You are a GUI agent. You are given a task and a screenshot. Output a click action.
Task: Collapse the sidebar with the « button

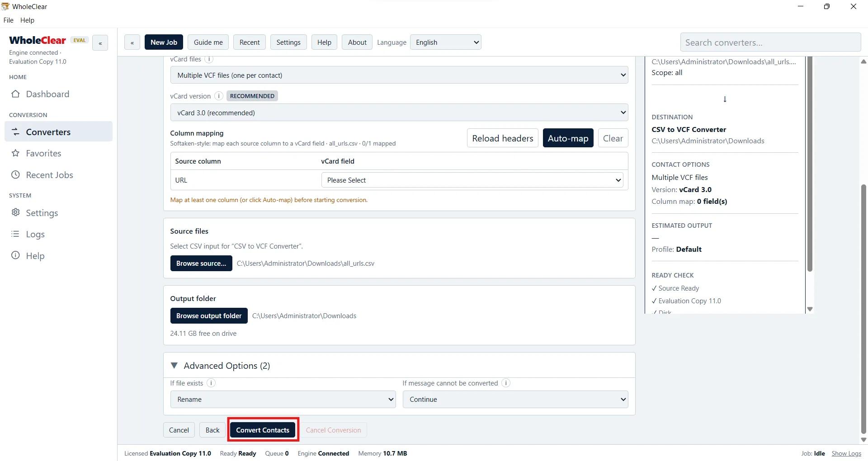coord(100,43)
